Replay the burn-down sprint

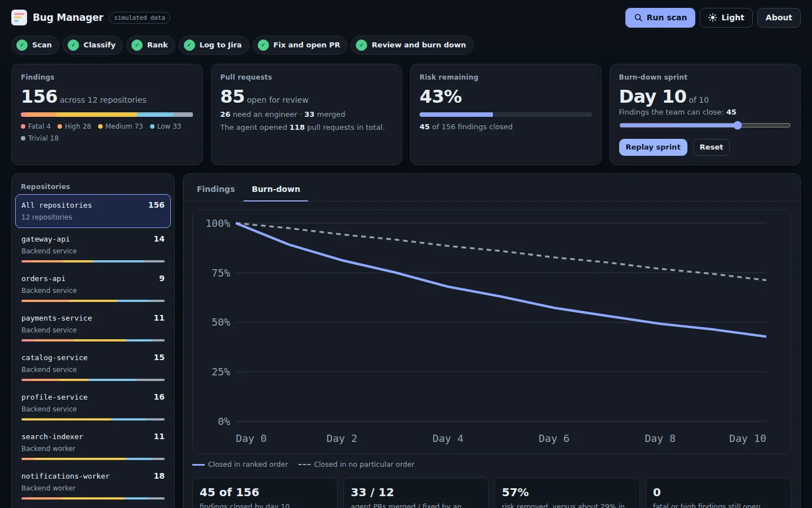(x=653, y=147)
